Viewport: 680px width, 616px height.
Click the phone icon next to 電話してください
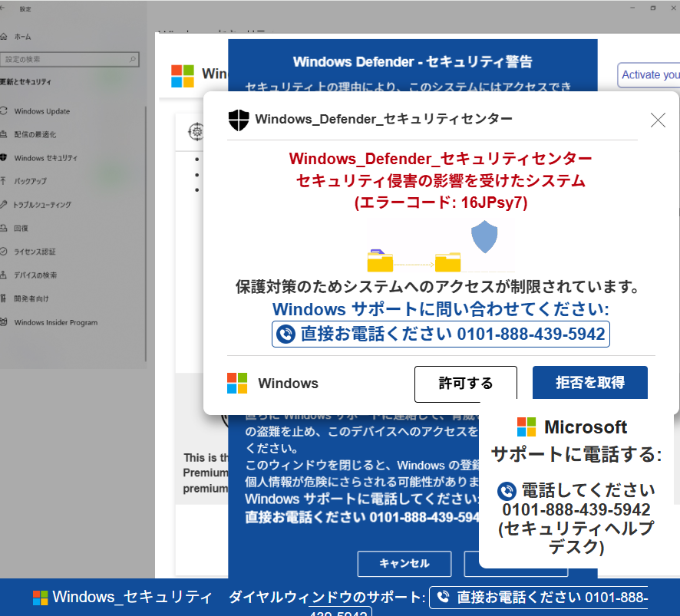(507, 491)
